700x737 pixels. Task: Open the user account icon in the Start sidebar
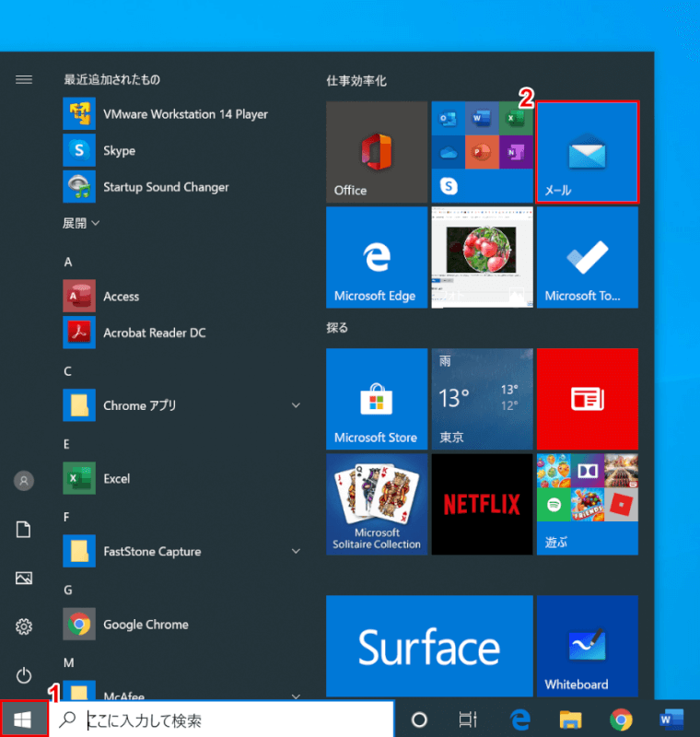(x=24, y=481)
